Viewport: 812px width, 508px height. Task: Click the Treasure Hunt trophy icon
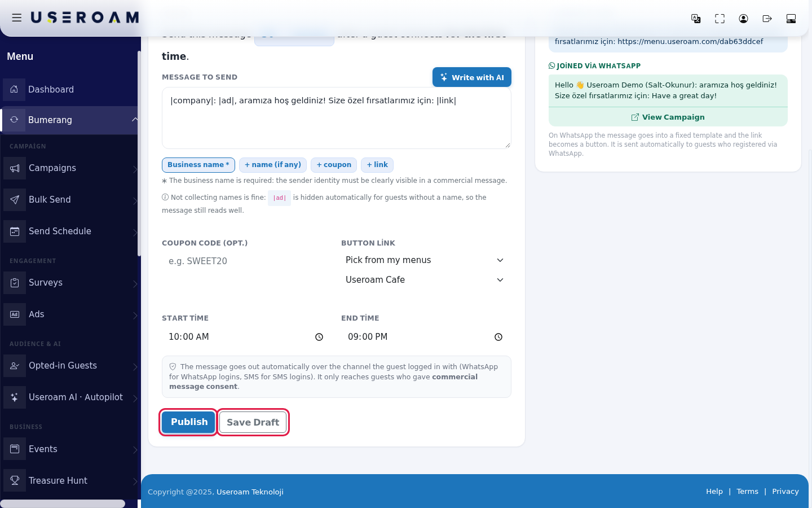15,481
